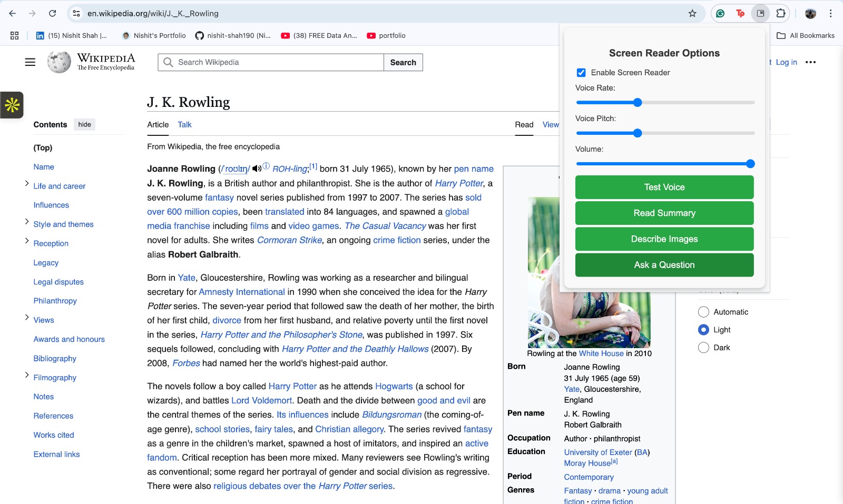The width and height of the screenshot is (843, 504).
Task: Click the browser forward arrow
Action: click(32, 13)
